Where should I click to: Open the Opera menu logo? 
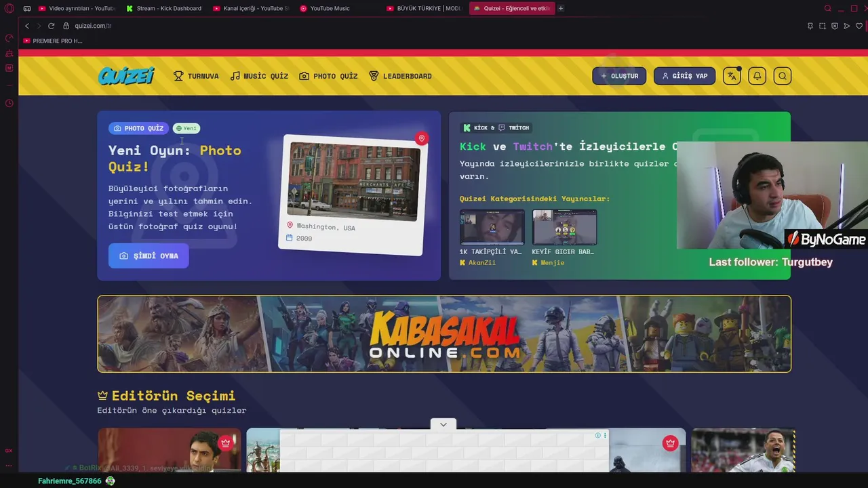9,8
